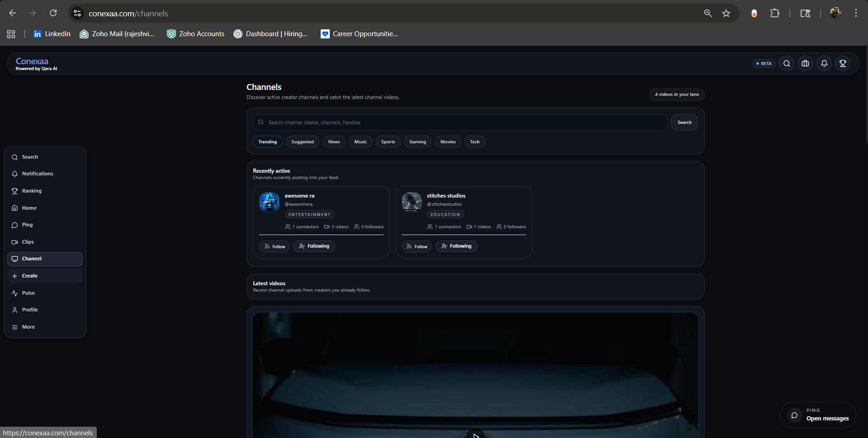Click the header briefcase icon
Screen dimensions: 868x438
806,64
